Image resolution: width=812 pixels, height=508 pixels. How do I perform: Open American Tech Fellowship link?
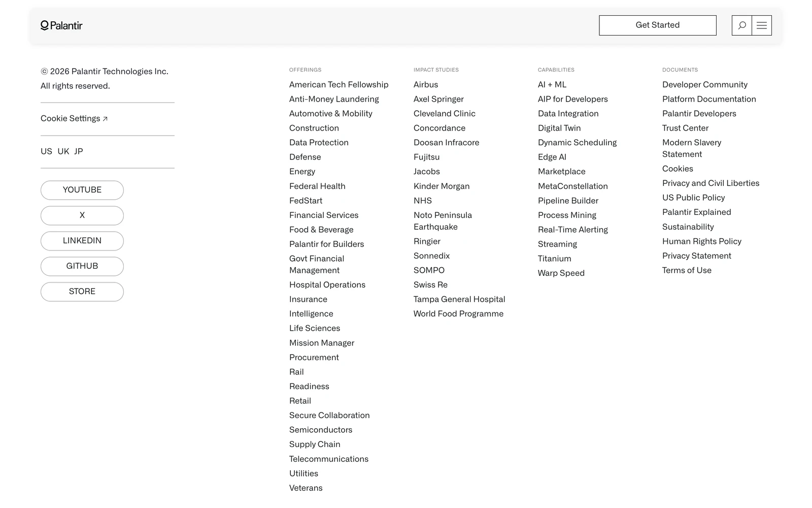click(x=339, y=85)
